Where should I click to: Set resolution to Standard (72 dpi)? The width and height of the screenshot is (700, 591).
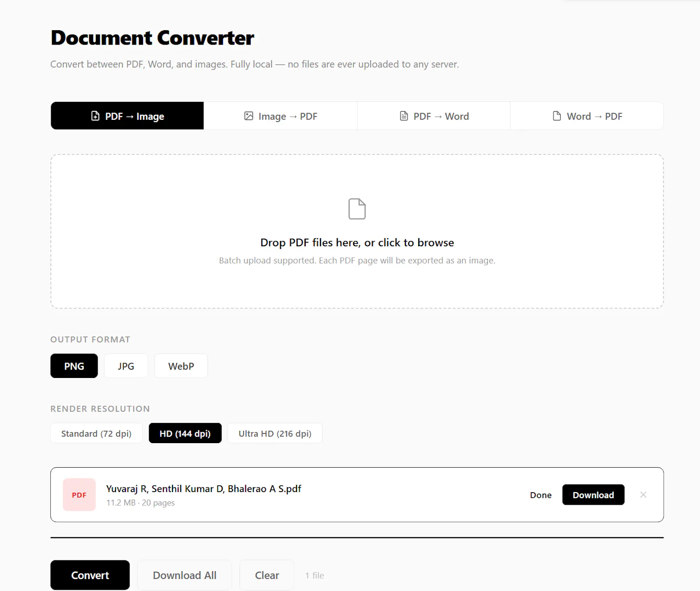(96, 434)
